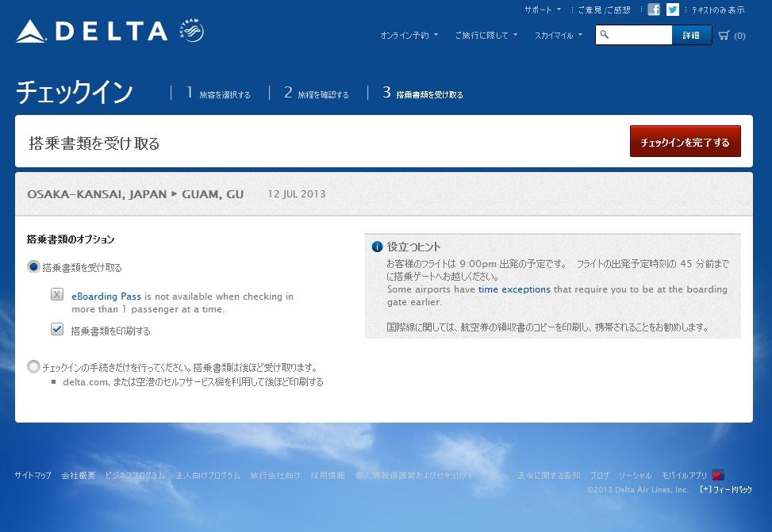Screen dimensions: 772x532
Task: Expand the オンライン予約 menu
Action: coord(409,36)
